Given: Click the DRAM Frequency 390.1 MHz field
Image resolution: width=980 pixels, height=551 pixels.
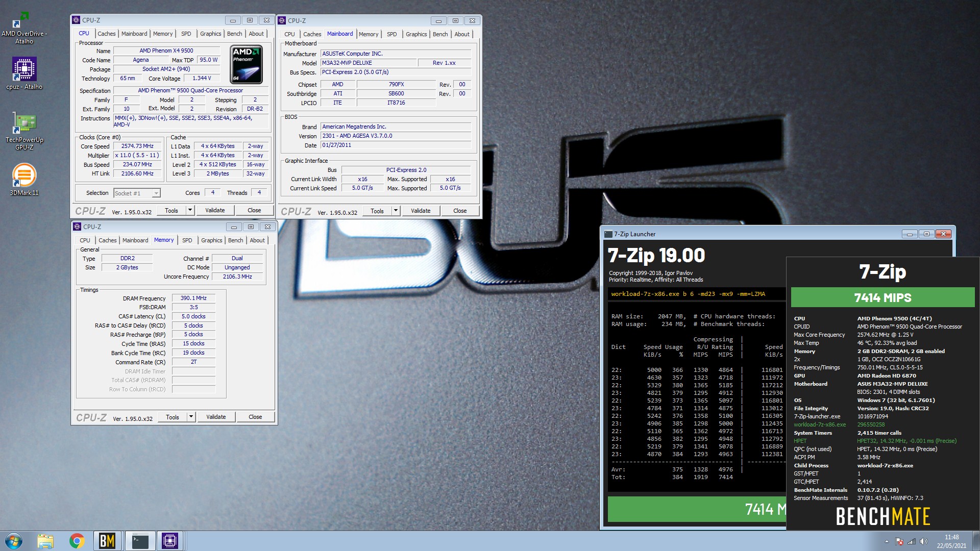Looking at the screenshot, I should click(193, 298).
